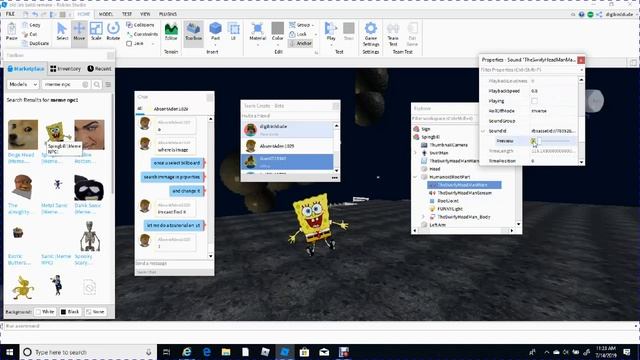Open Windows Start menu
The width and height of the screenshot is (640, 360).
point(9,352)
